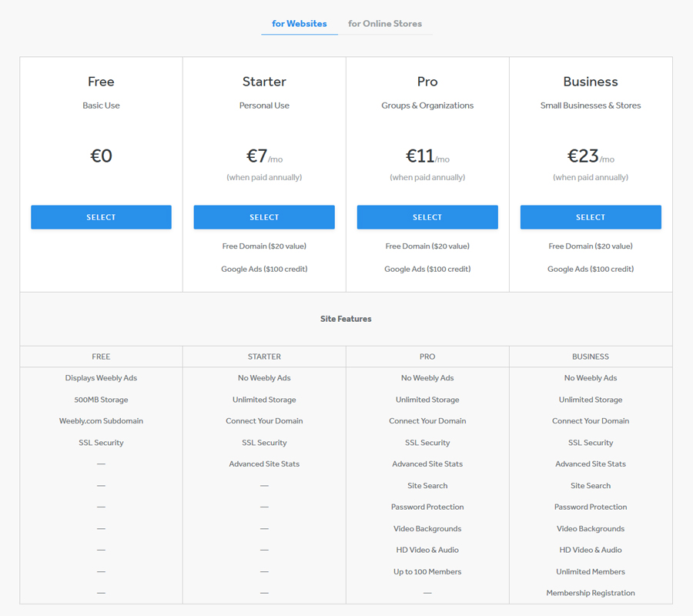Click SSL Security in Starter column

[264, 442]
